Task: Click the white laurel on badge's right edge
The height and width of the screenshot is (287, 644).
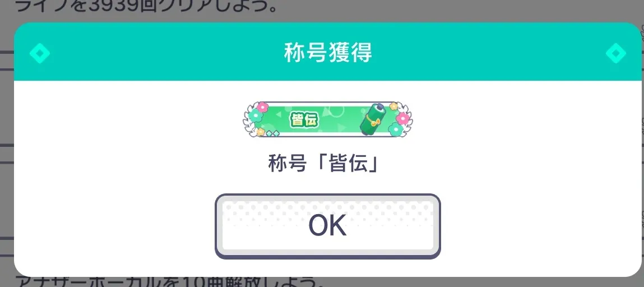Action: point(406,119)
